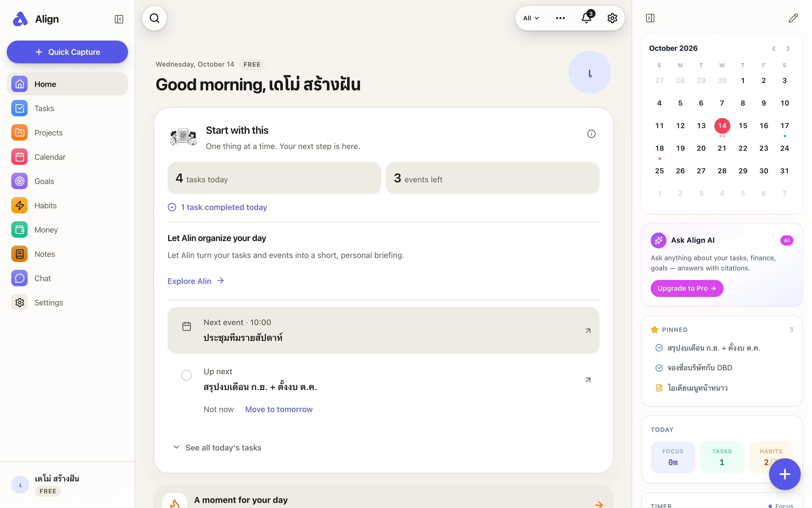Image resolution: width=812 pixels, height=508 pixels.
Task: Select October 14 on the calendar
Action: click(722, 126)
